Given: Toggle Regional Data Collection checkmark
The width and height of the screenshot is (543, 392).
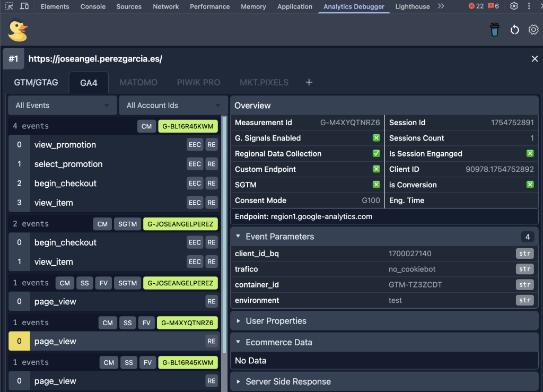Looking at the screenshot, I should click(x=376, y=153).
